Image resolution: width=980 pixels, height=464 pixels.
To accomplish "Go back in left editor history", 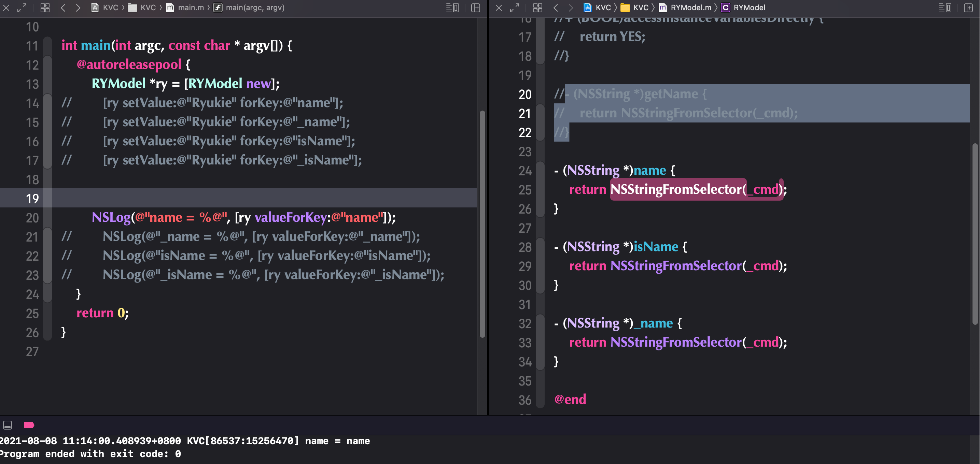I will click(x=63, y=8).
